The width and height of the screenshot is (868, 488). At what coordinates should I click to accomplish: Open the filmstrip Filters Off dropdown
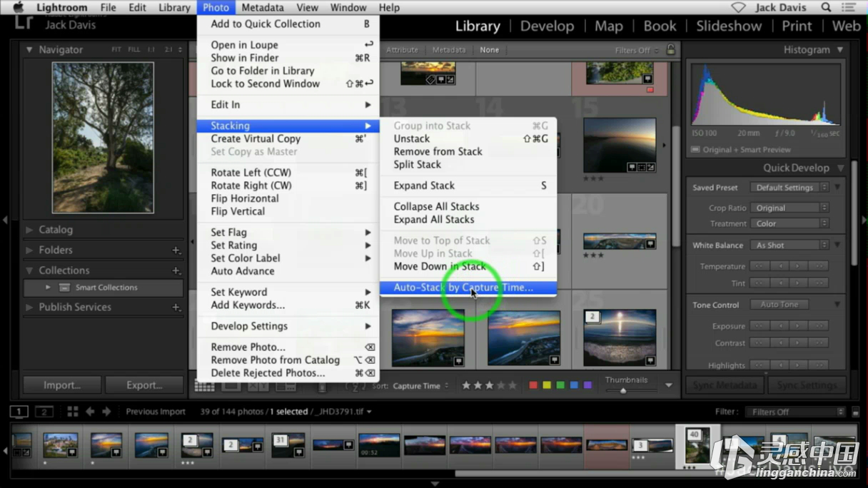(x=794, y=412)
